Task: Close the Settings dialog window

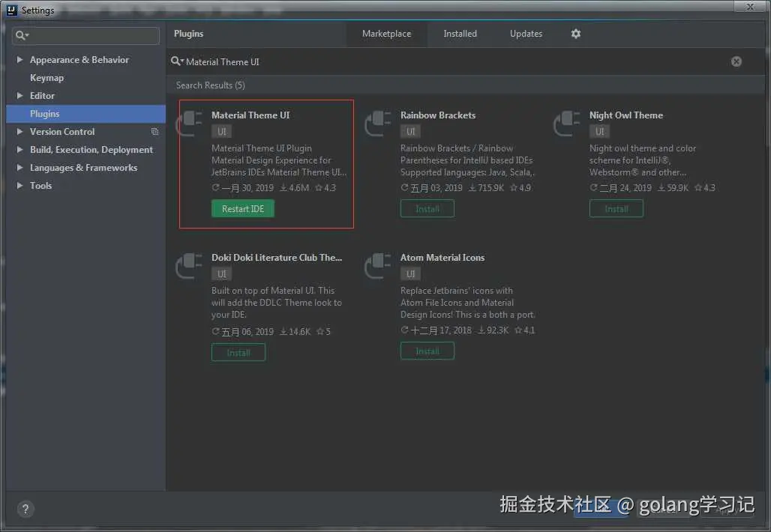Action: pyautogui.click(x=750, y=7)
